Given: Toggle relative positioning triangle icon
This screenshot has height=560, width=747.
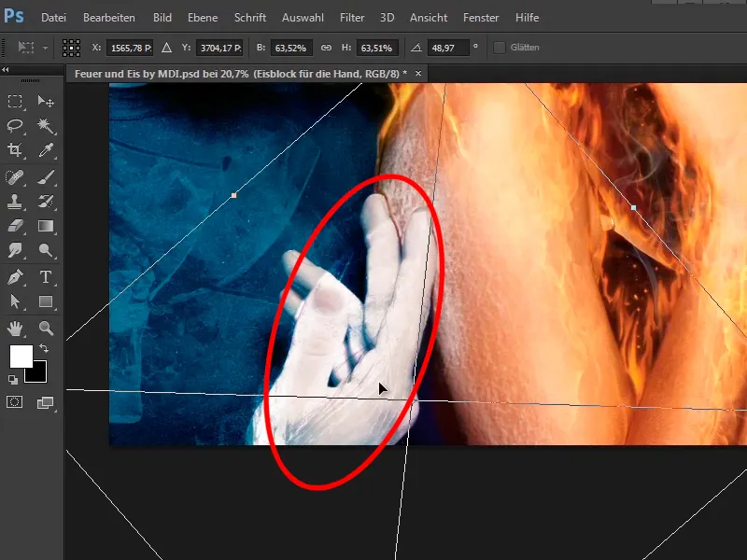Looking at the screenshot, I should point(166,48).
